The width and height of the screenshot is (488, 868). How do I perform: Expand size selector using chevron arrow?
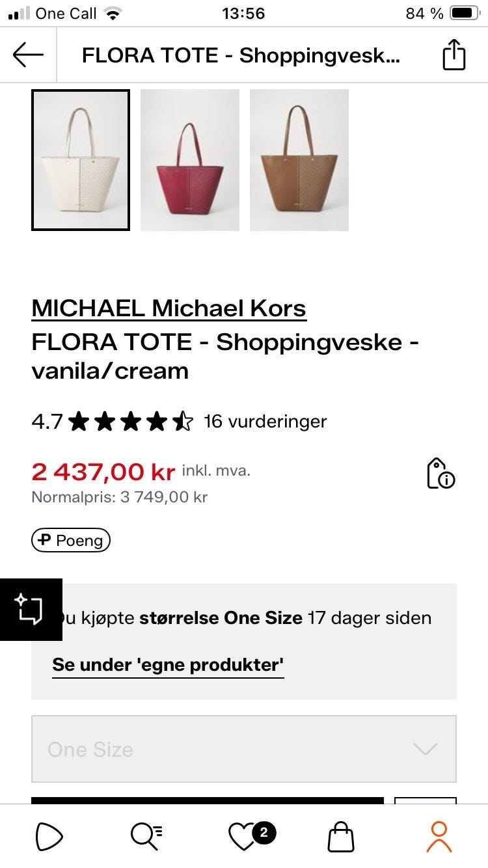(x=426, y=749)
